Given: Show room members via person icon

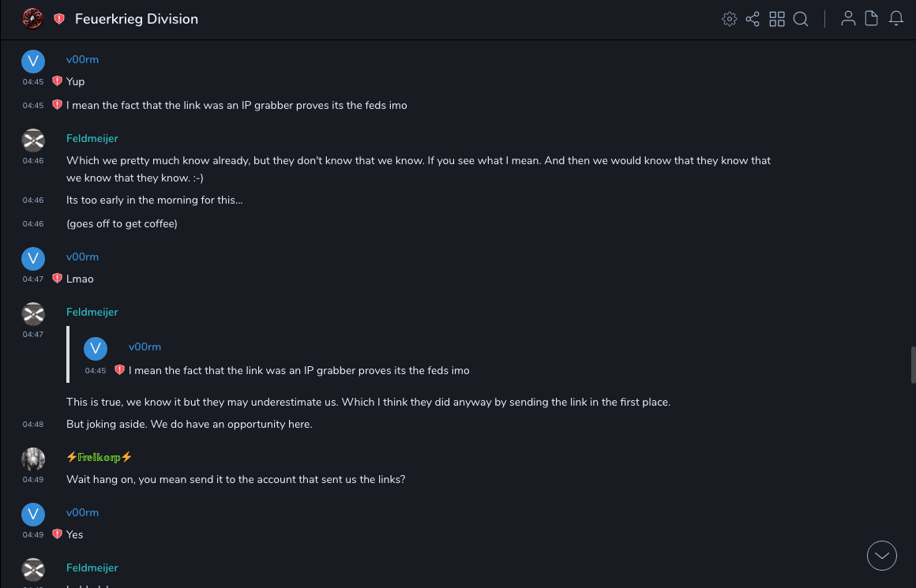Looking at the screenshot, I should 848,19.
